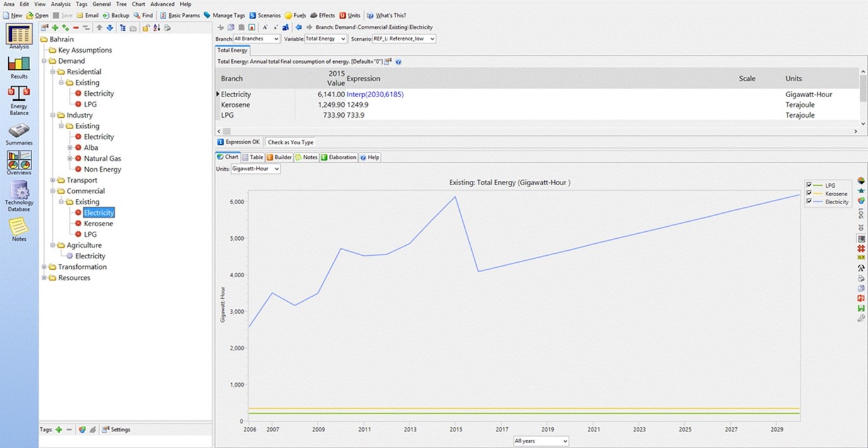The width and height of the screenshot is (868, 448).
Task: Switch to the Builder tab
Action: (x=279, y=157)
